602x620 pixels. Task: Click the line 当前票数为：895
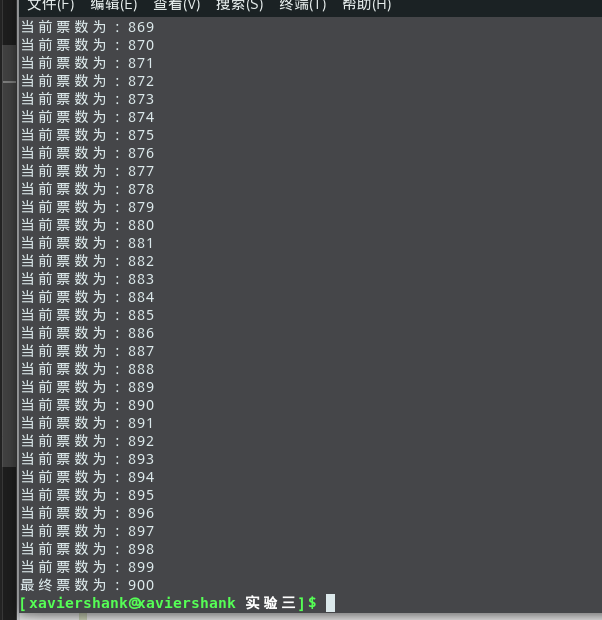click(87, 495)
